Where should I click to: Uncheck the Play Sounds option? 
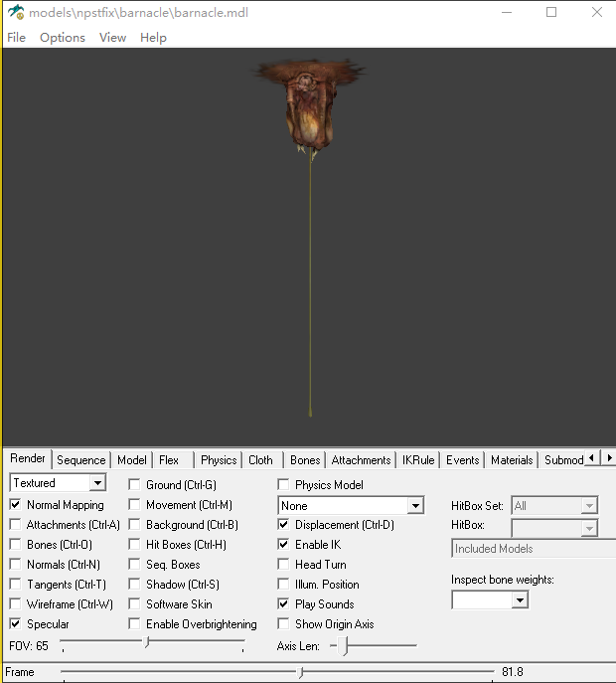283,603
